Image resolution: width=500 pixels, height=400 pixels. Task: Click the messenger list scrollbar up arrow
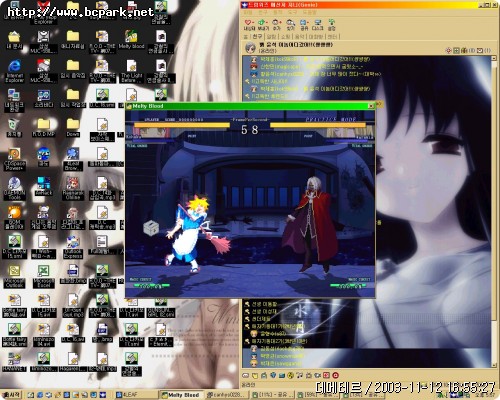(494, 59)
